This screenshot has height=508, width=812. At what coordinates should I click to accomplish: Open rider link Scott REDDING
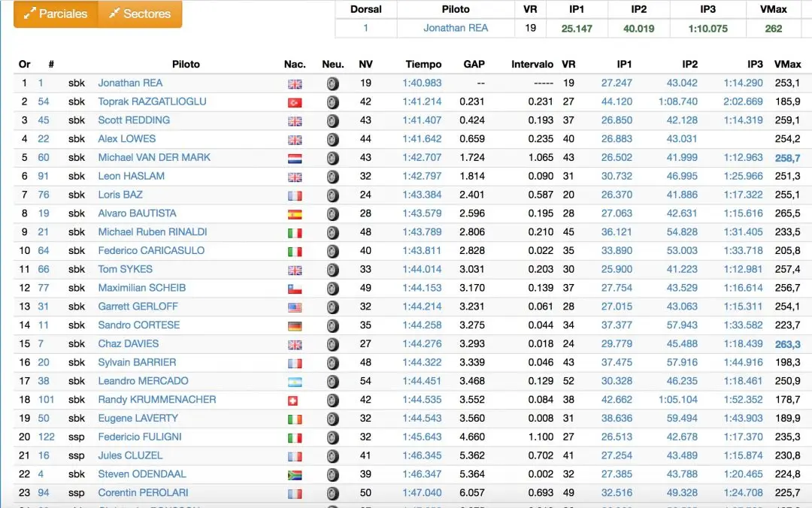134,120
